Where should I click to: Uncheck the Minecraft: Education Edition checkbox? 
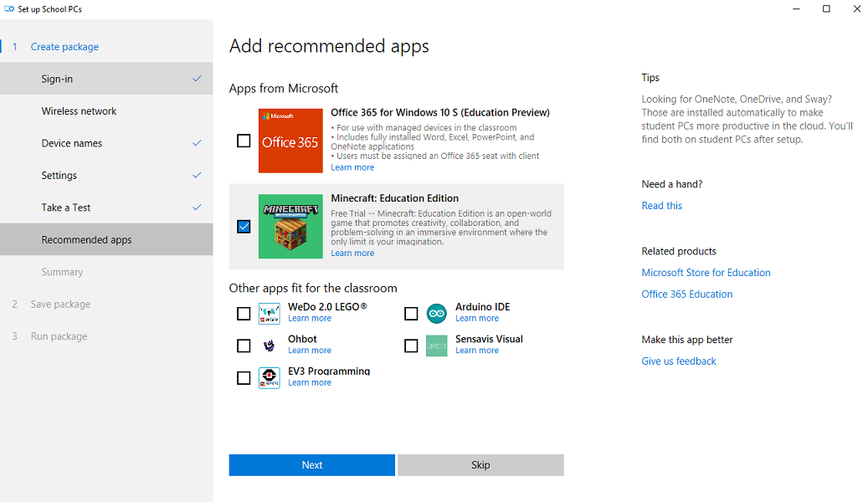click(x=244, y=226)
